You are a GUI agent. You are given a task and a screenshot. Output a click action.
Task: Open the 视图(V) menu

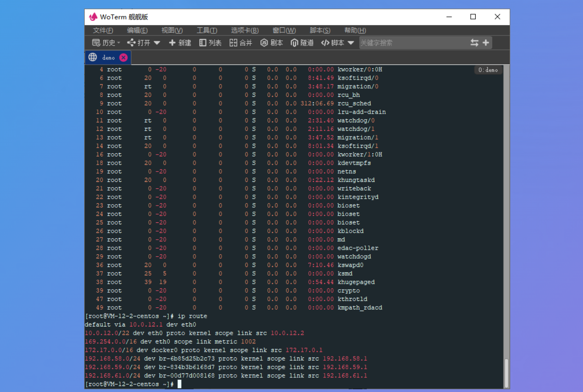pyautogui.click(x=172, y=30)
